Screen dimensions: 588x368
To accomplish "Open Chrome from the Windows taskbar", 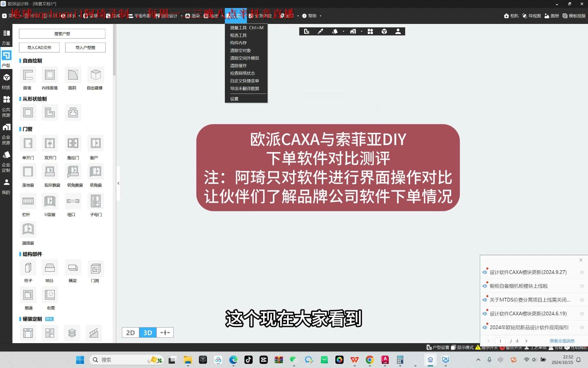I will point(370,360).
